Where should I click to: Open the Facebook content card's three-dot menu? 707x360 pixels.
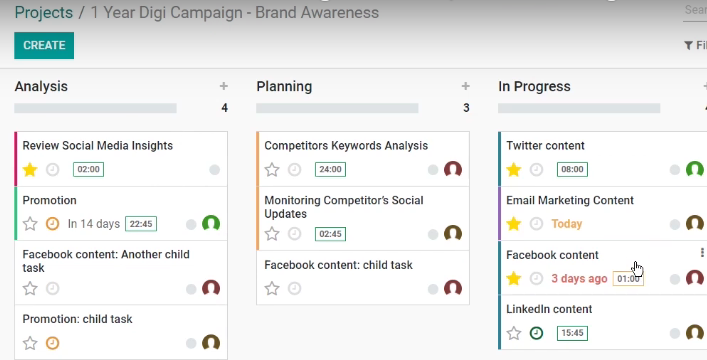(x=702, y=253)
